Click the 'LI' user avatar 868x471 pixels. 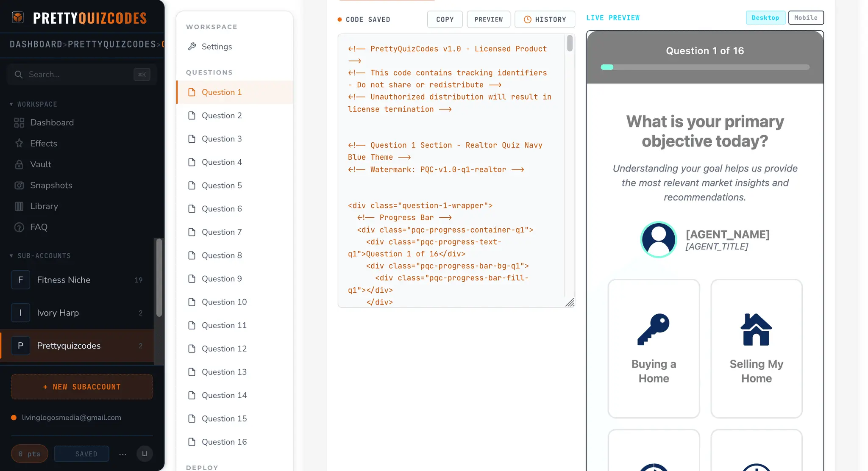145,454
